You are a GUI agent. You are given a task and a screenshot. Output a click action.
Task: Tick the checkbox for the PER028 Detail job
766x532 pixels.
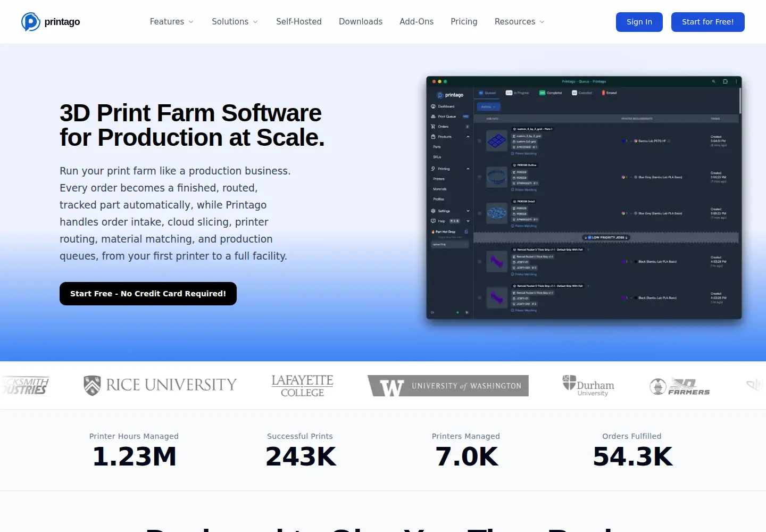coord(479,213)
